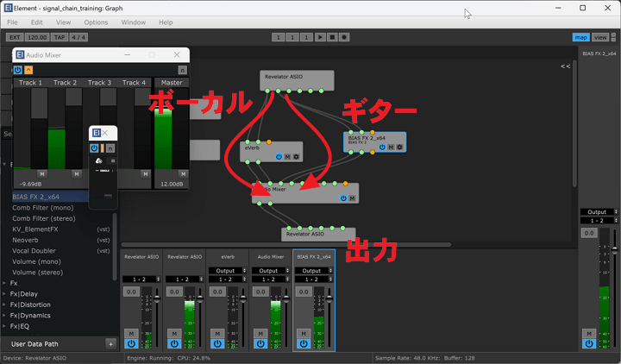Screen dimensions: 621x364
Task: Adjust the second Revelator ASIO strip fader
Action: pyautogui.click(x=200, y=299)
